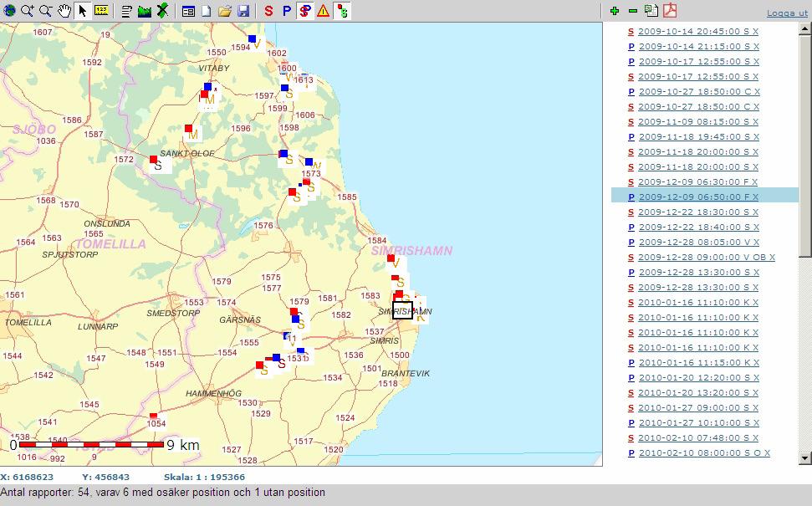
Task: Open report 2009-12-22 18:30:00 S X
Action: point(698,212)
